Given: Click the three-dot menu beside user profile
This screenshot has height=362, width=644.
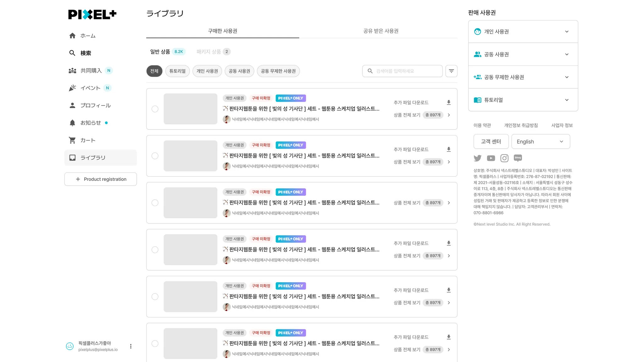Looking at the screenshot, I should coord(131,346).
